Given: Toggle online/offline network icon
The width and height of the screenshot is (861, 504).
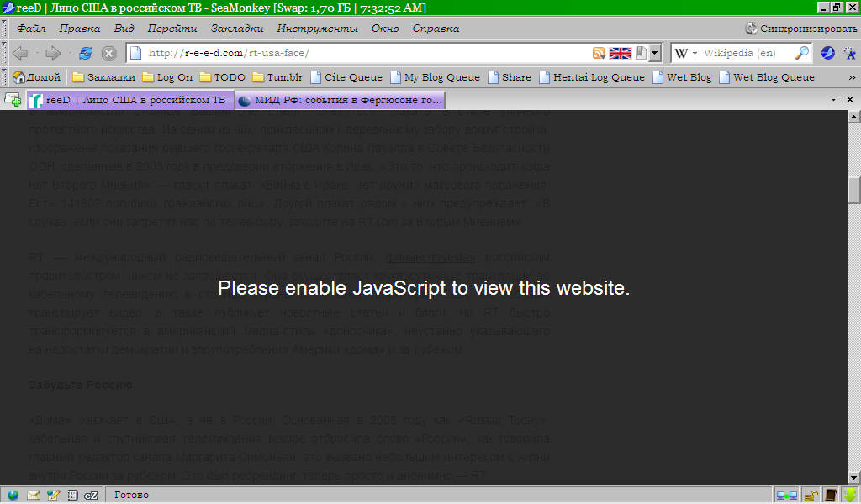Looking at the screenshot, I should coord(786,496).
